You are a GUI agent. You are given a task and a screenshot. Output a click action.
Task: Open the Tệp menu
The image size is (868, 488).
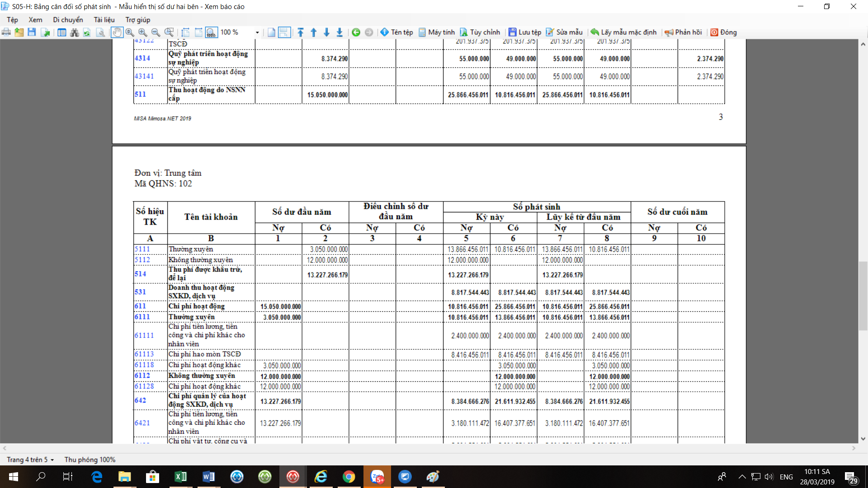[12, 19]
